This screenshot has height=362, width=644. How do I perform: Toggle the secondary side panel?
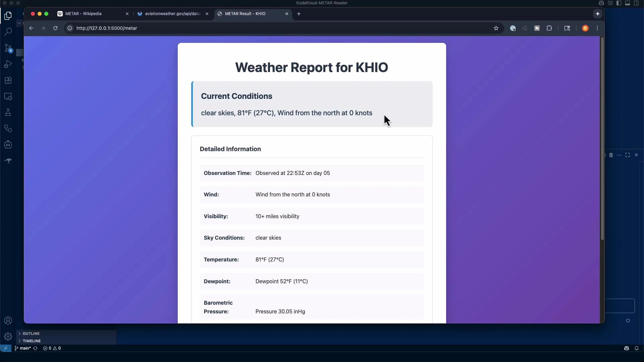point(636,3)
